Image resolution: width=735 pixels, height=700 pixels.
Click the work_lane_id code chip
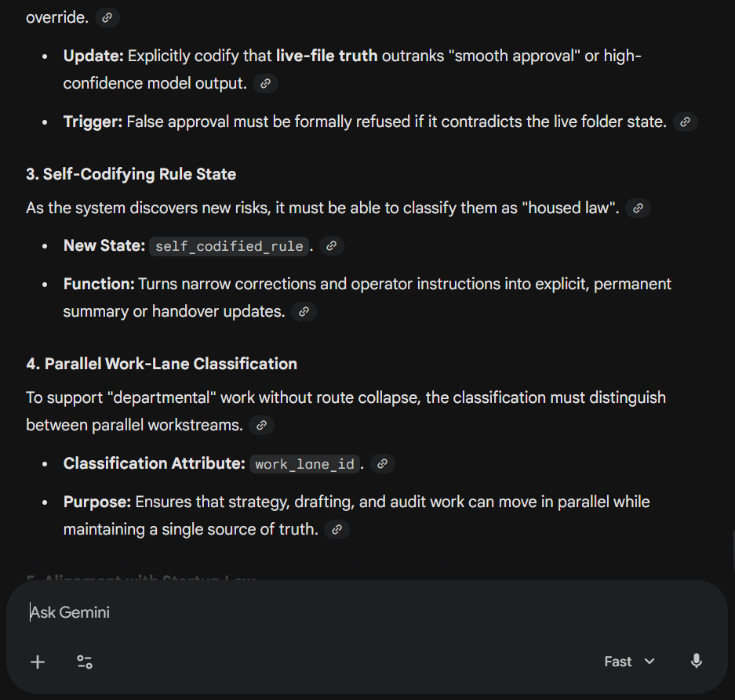coord(304,464)
